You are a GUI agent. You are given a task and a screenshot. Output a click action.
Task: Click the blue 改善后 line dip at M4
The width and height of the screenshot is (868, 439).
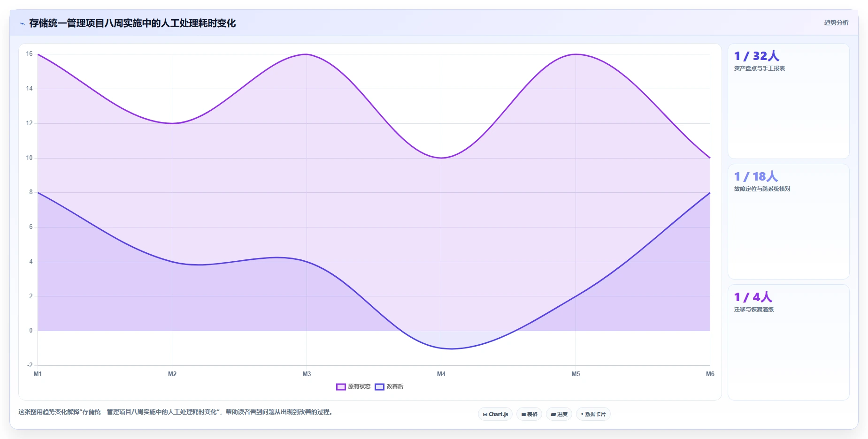click(441, 348)
